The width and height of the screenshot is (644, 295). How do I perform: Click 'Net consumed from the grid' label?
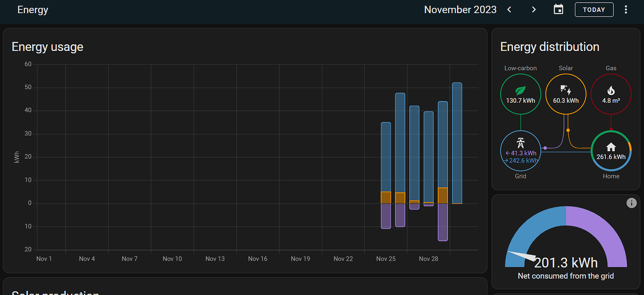566,276
